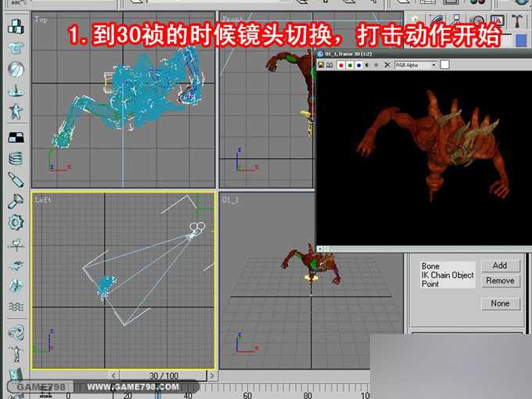Screen dimensions: 532x399
Task: Toggle monochrome display in the render window
Action: (x=376, y=65)
